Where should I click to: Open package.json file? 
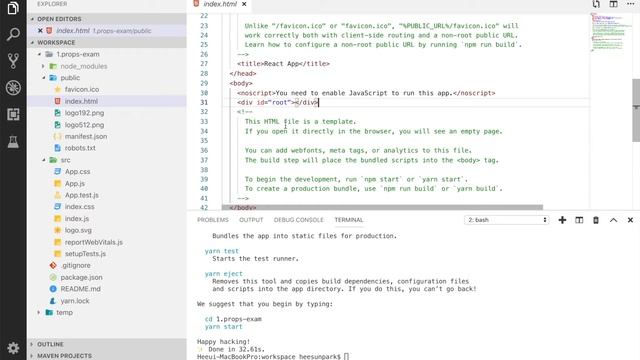(81, 277)
